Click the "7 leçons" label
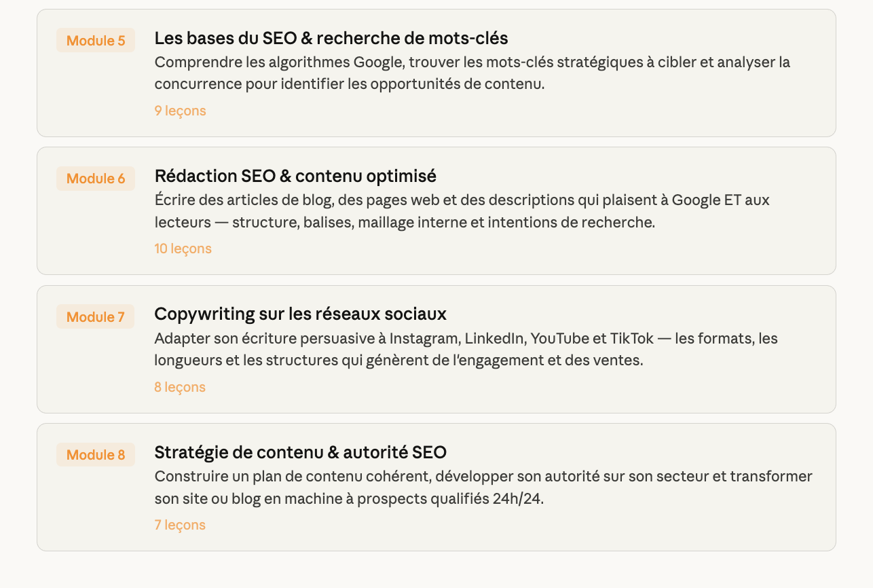The height and width of the screenshot is (588, 873). (x=180, y=525)
